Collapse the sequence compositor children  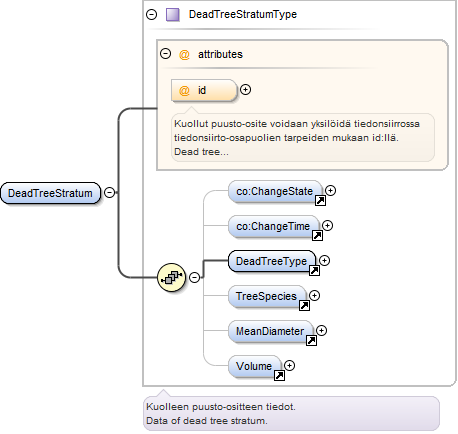[194, 277]
